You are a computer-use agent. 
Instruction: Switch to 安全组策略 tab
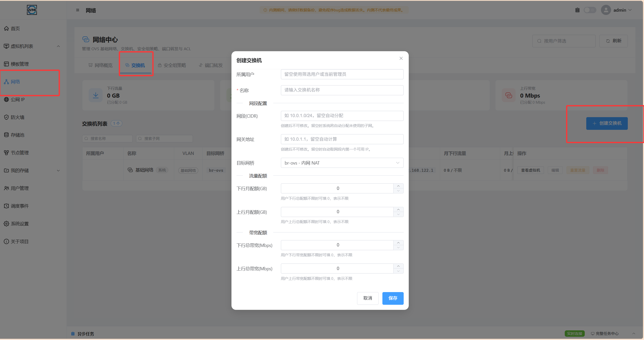coord(172,65)
